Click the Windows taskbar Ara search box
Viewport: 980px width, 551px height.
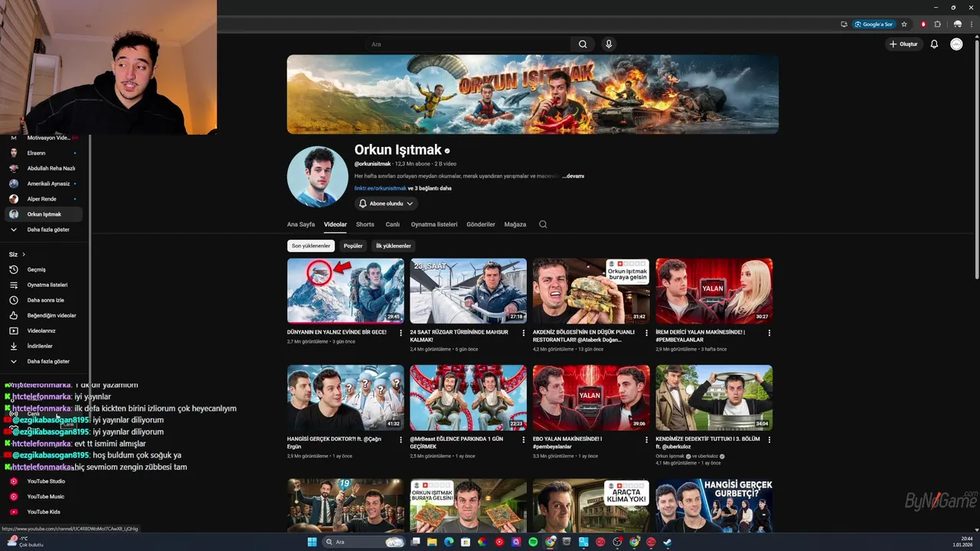pos(364,542)
